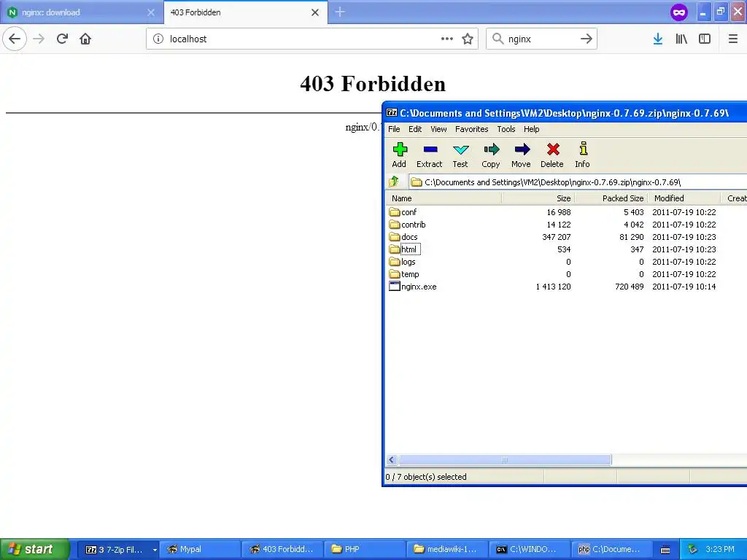Sort files by Packed Size column

click(x=611, y=198)
